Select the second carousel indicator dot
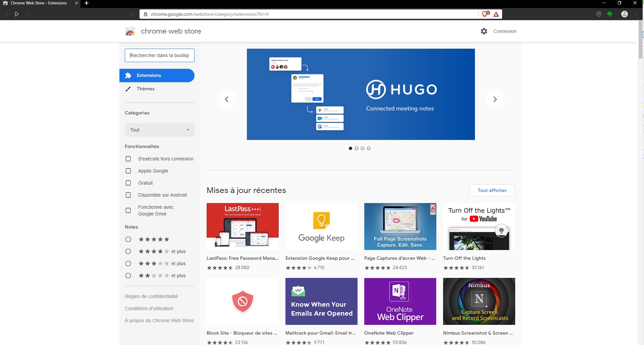Image resolution: width=644 pixels, height=345 pixels. click(357, 148)
